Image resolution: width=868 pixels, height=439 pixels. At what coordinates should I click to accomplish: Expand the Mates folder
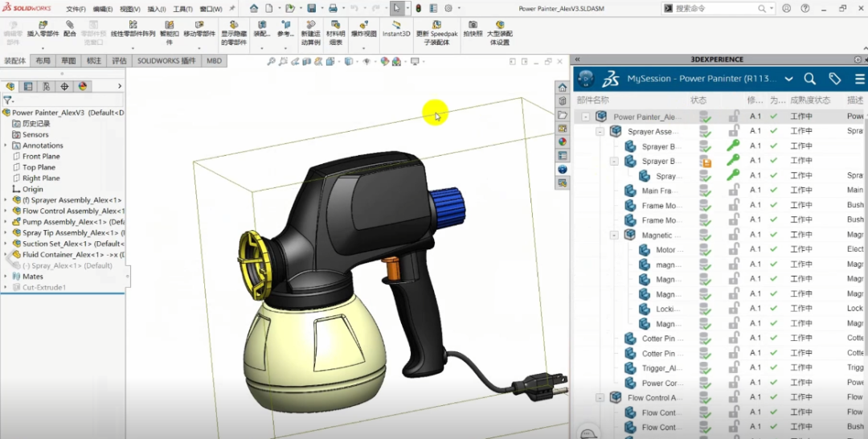tap(6, 277)
